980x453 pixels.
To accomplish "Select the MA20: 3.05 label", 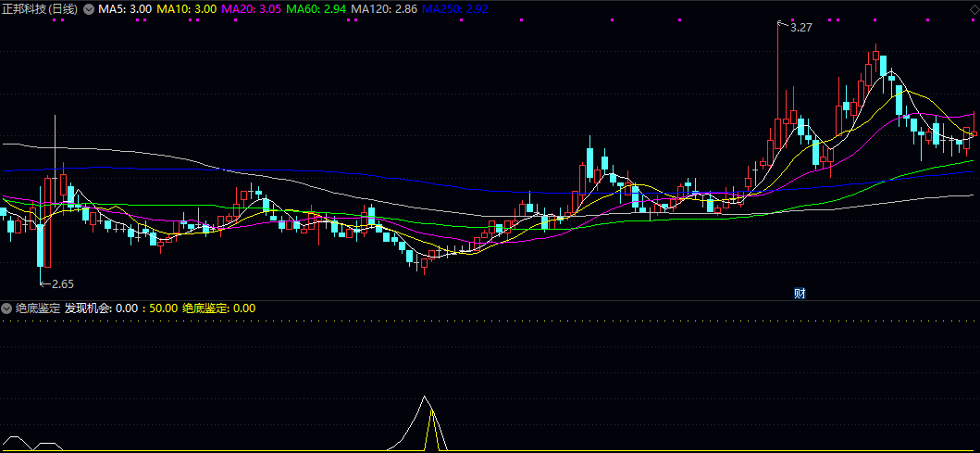I will point(252,9).
